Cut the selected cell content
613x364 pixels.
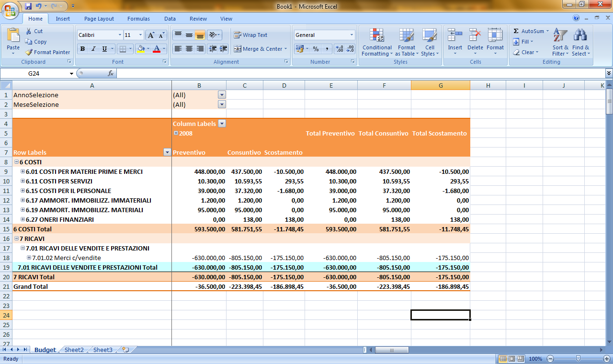click(34, 31)
